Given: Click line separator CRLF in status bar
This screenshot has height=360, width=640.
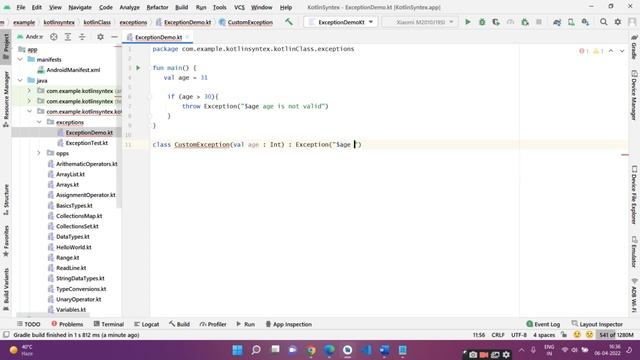Looking at the screenshot, I should 498,335.
